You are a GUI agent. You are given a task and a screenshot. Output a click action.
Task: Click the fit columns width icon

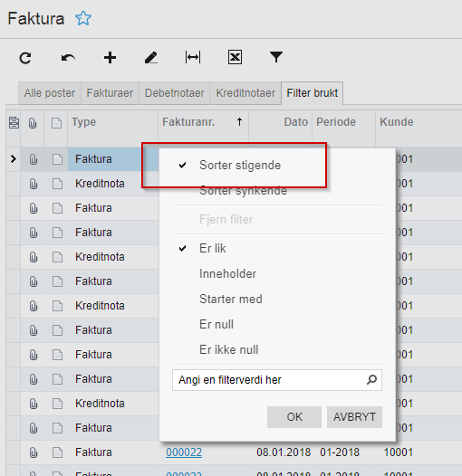click(193, 57)
